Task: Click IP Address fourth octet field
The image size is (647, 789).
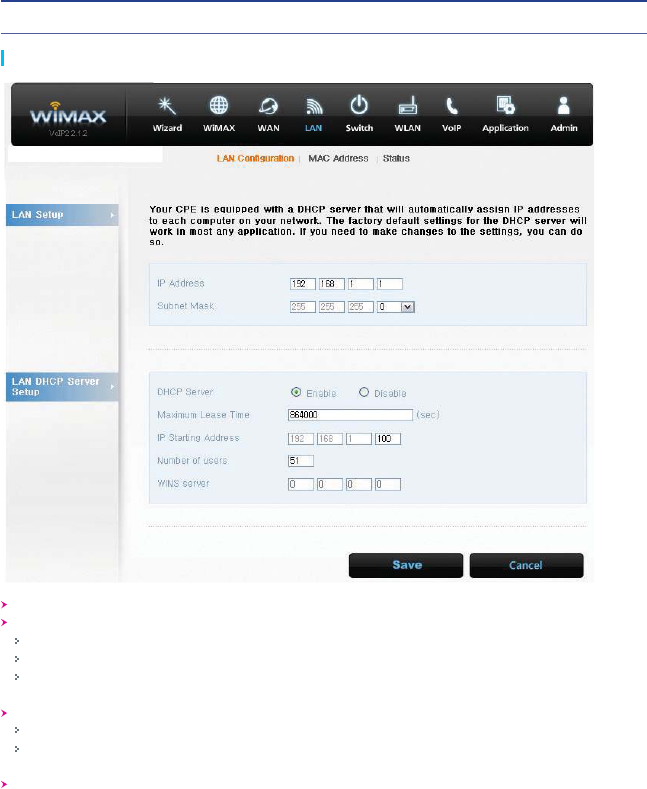Action: coord(390,284)
